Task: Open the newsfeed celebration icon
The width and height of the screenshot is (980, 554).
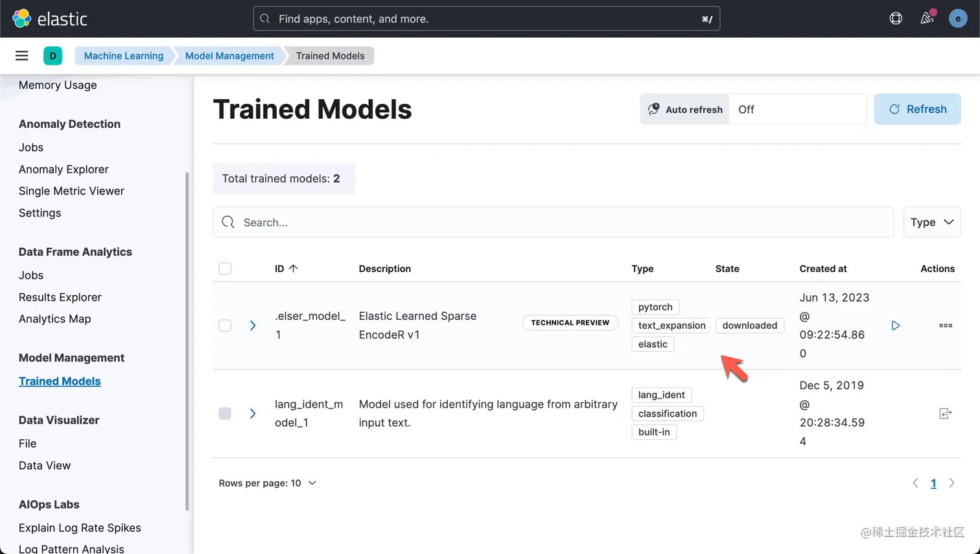Action: coord(927,18)
